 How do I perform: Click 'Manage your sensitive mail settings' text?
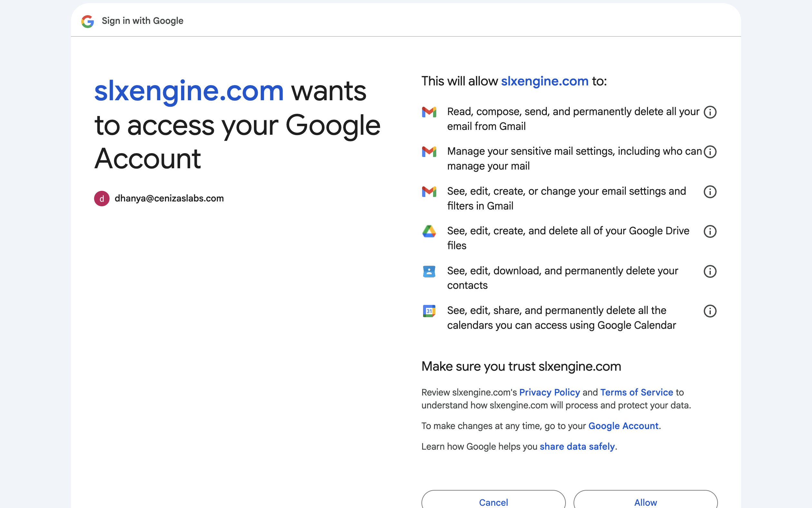(575, 159)
